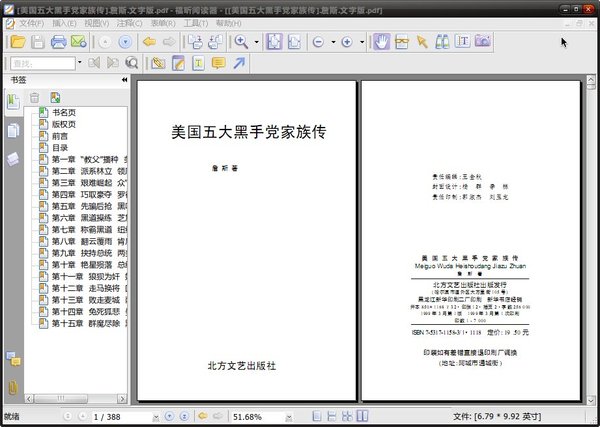This screenshot has height=427, width=600.
Task: Go to last page in status bar
Action: point(184,416)
